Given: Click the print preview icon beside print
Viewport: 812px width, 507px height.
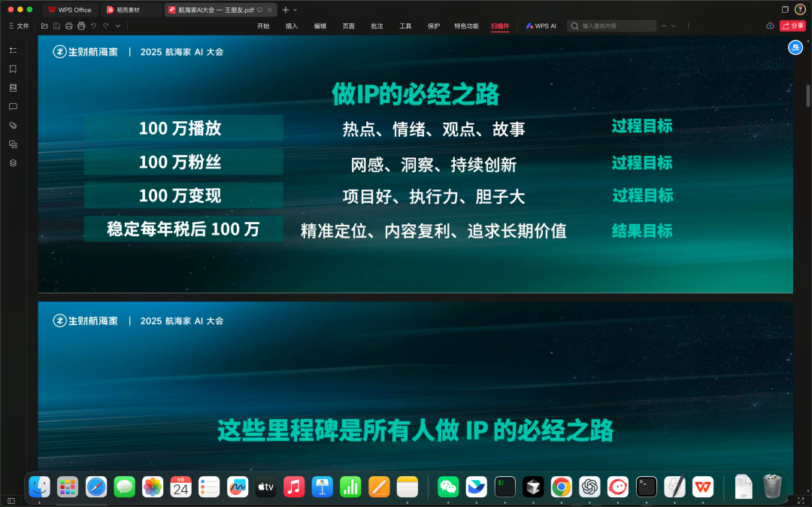Looking at the screenshot, I should click(x=81, y=26).
